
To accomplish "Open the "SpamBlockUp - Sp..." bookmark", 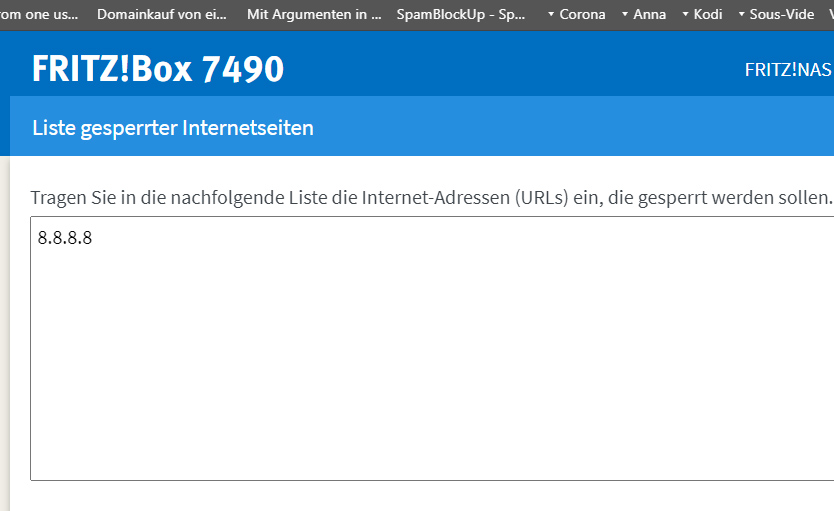I will click(461, 15).
